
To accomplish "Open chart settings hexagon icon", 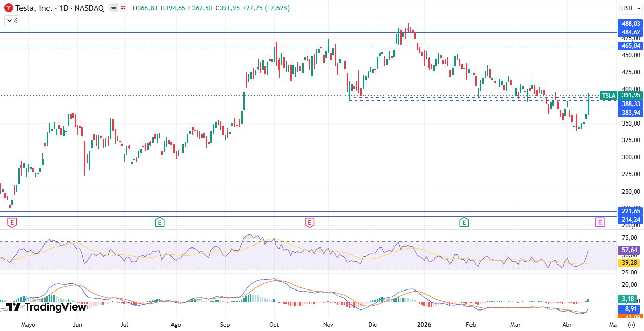I will pos(630,326).
